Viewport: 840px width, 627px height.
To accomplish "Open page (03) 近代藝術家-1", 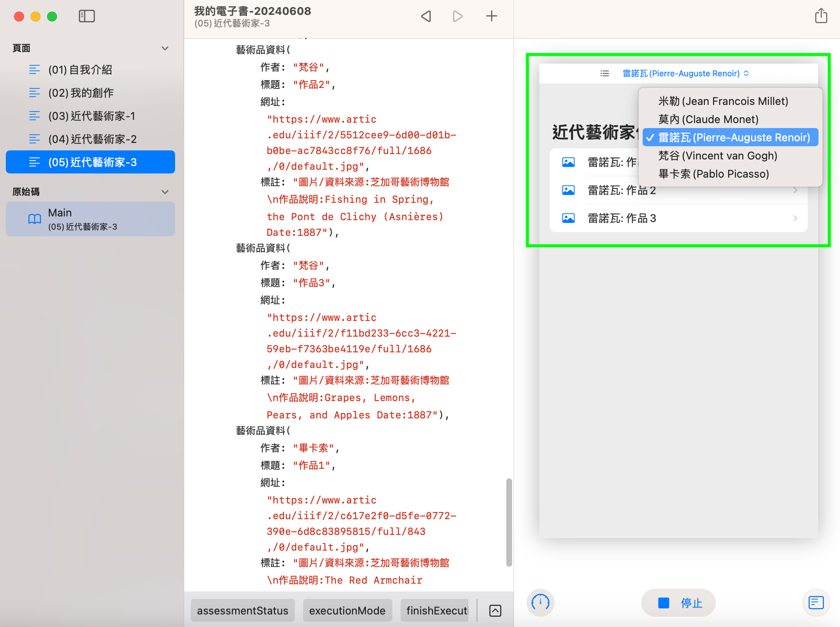I will pyautogui.click(x=92, y=116).
